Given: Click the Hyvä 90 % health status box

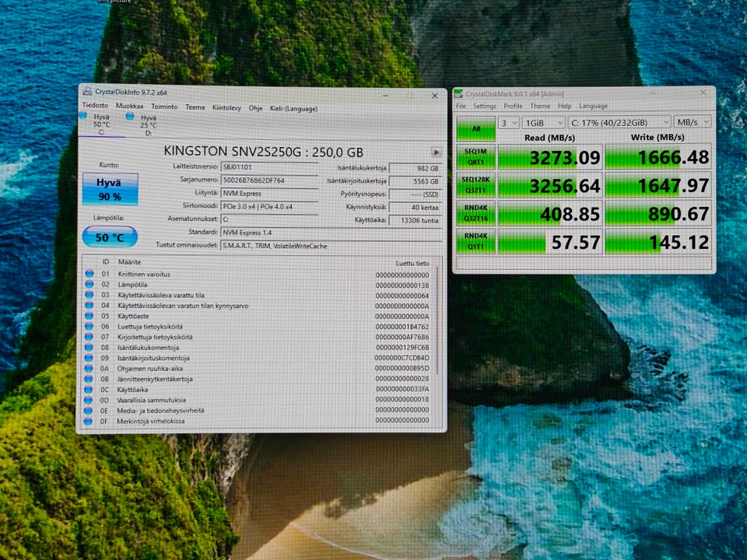Looking at the screenshot, I should click(x=110, y=190).
